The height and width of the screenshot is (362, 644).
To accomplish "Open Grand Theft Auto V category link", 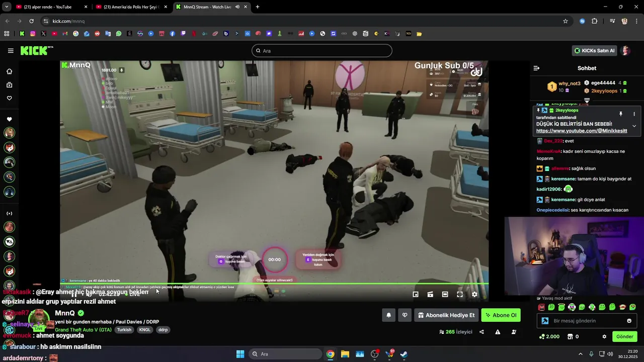I will (83, 330).
